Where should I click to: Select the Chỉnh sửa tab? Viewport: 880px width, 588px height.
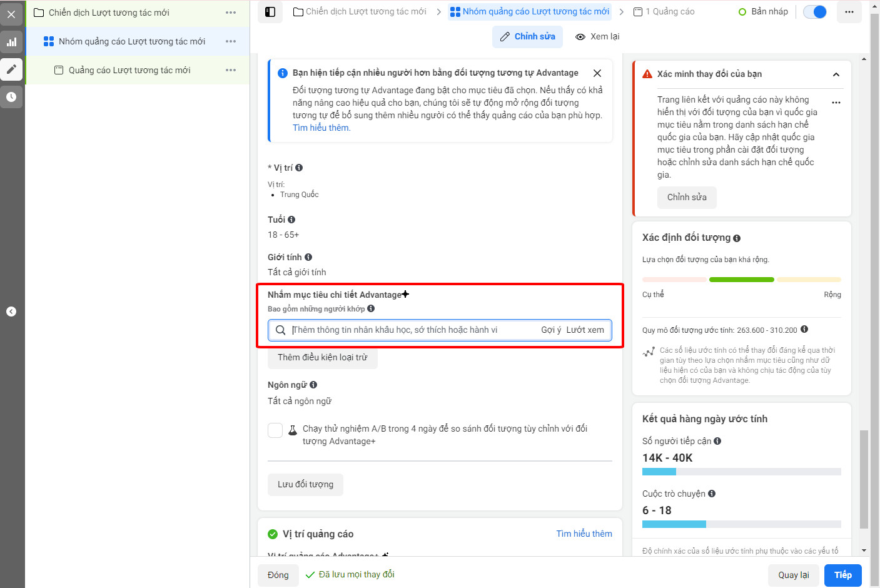(x=528, y=37)
